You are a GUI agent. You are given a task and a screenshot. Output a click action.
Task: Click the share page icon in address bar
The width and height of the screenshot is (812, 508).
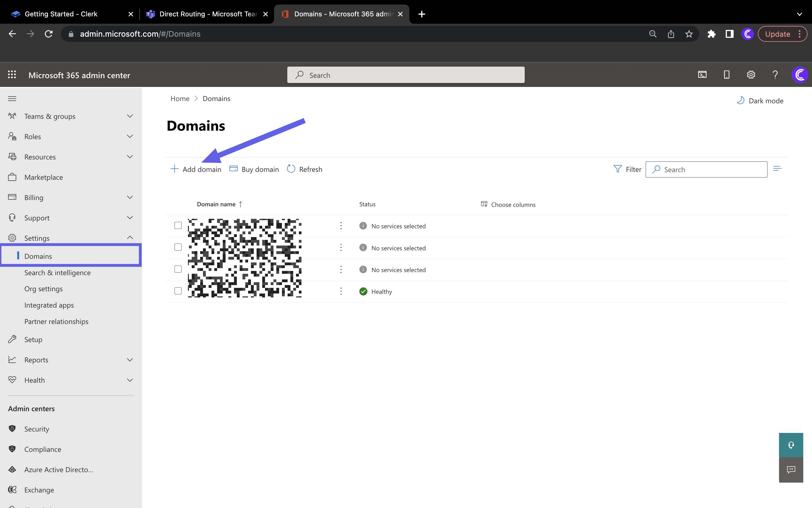click(671, 34)
